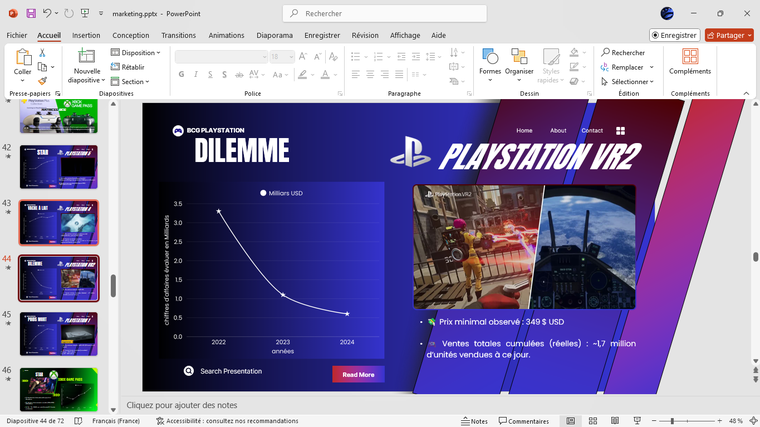760x427 pixels.
Task: Switch to the Insertion tab
Action: pyautogui.click(x=86, y=35)
